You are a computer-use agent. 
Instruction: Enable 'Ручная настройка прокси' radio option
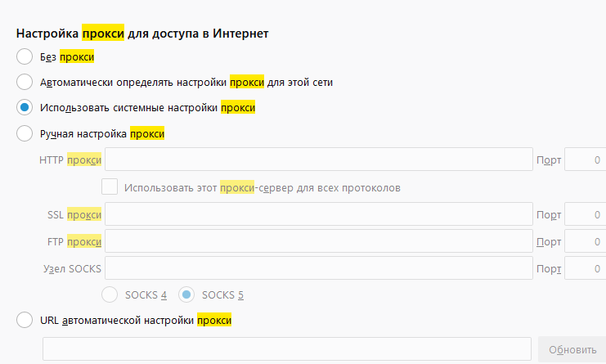click(25, 133)
